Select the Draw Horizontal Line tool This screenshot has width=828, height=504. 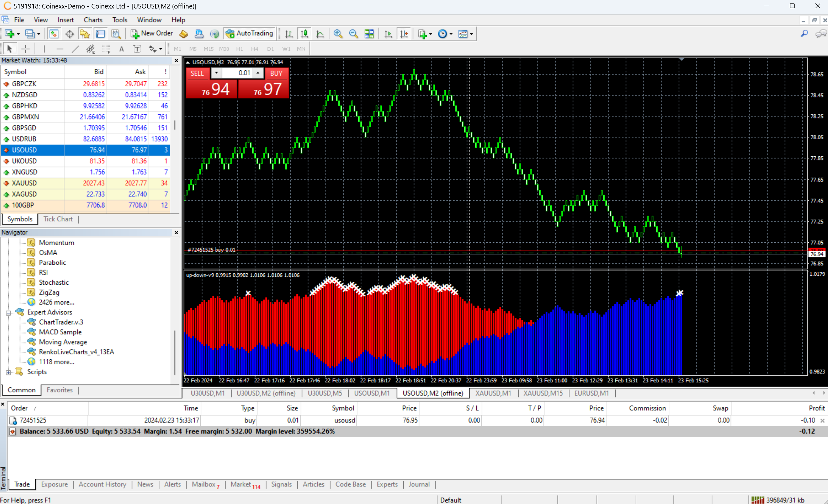60,49
